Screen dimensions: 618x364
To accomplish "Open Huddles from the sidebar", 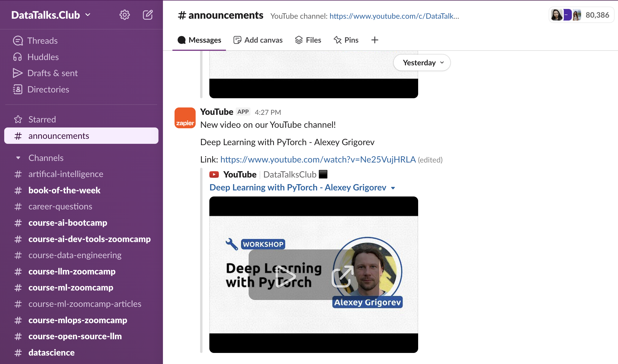I will [43, 57].
